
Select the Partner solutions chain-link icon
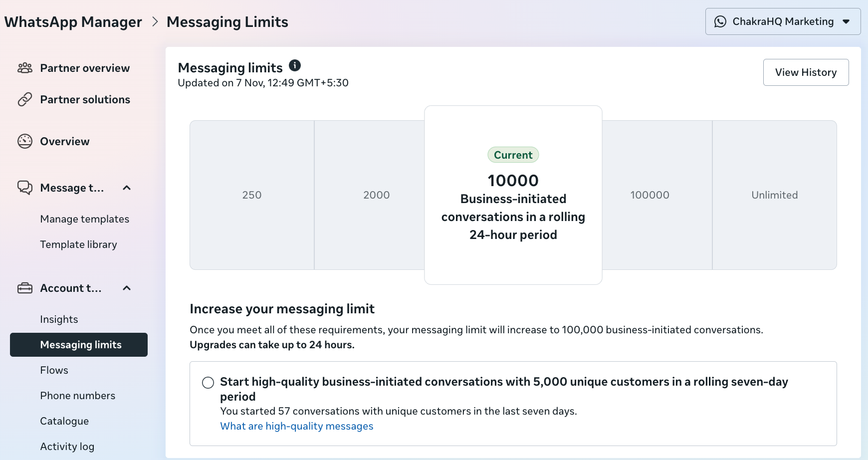24,99
